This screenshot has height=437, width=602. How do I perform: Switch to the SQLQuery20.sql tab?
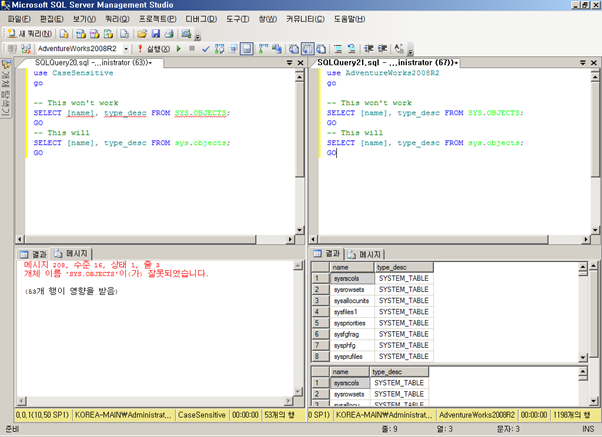click(x=93, y=63)
